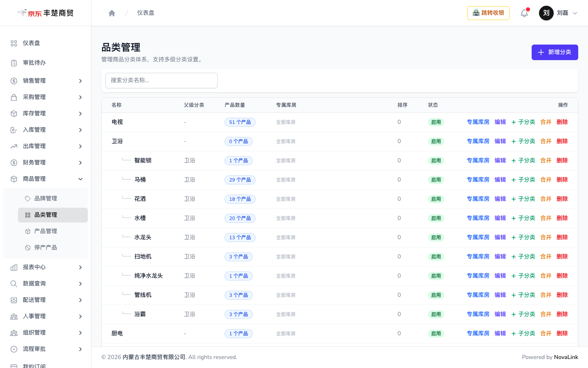Expand the 销售管理 menu chevron
The width and height of the screenshot is (588, 368).
(x=80, y=81)
